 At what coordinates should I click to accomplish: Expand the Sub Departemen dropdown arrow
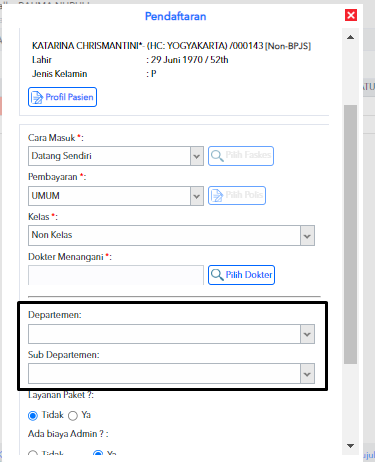point(307,374)
